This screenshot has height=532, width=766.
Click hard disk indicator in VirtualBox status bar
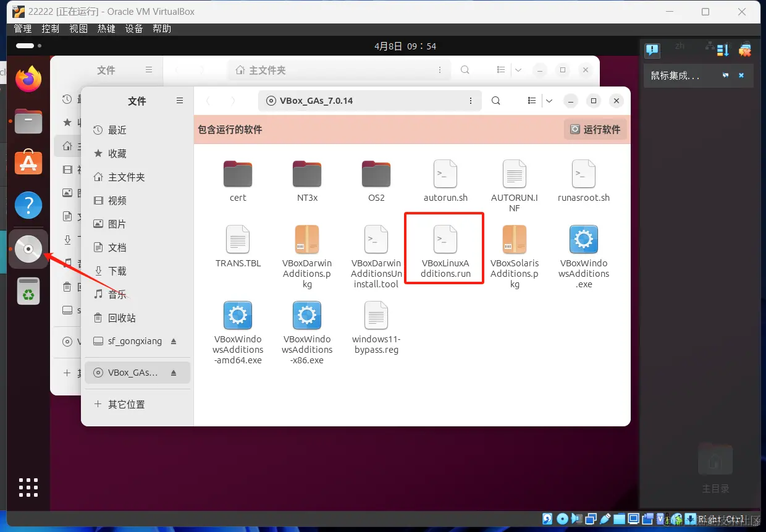[x=547, y=519]
